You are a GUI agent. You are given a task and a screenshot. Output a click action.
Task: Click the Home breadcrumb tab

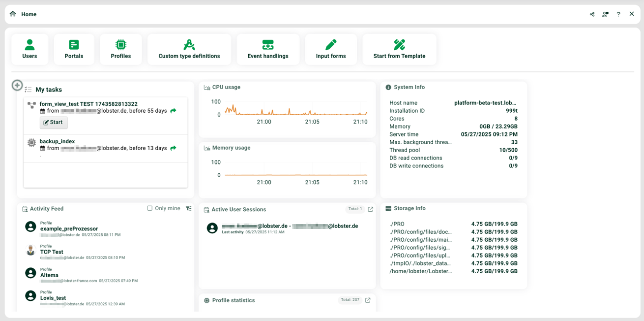coord(29,14)
